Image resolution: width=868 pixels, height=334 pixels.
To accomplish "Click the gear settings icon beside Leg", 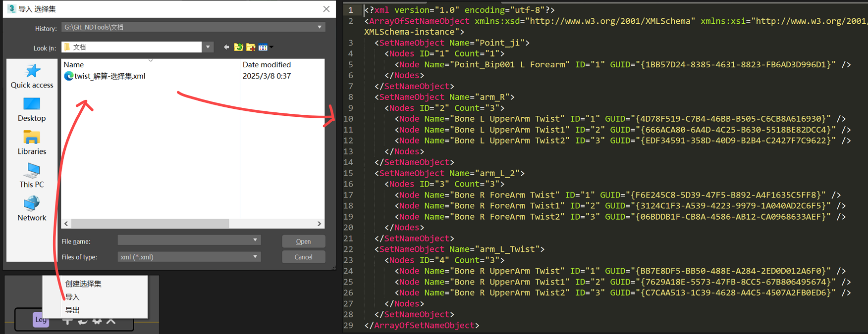I will click(x=97, y=321).
